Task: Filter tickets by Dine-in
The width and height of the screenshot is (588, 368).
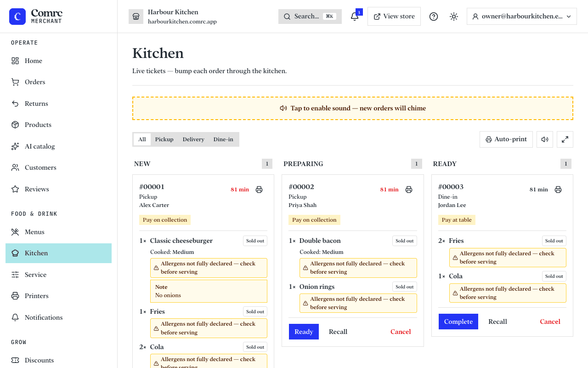Action: point(223,139)
